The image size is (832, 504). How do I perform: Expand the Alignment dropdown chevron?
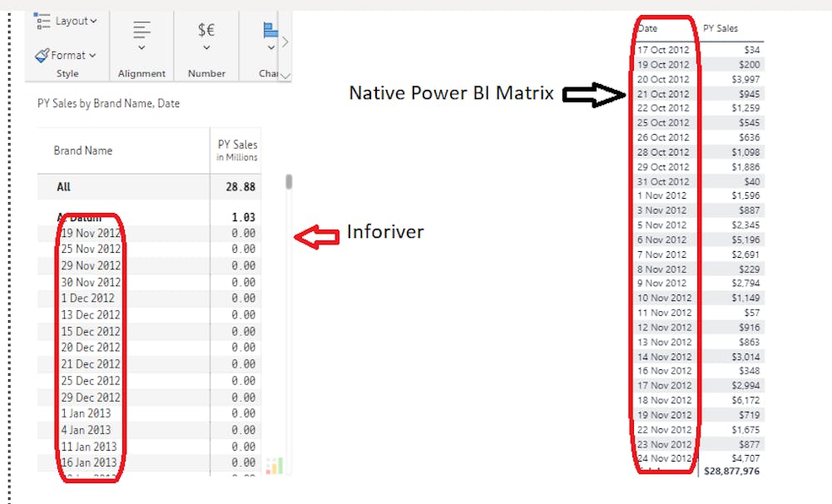point(141,47)
